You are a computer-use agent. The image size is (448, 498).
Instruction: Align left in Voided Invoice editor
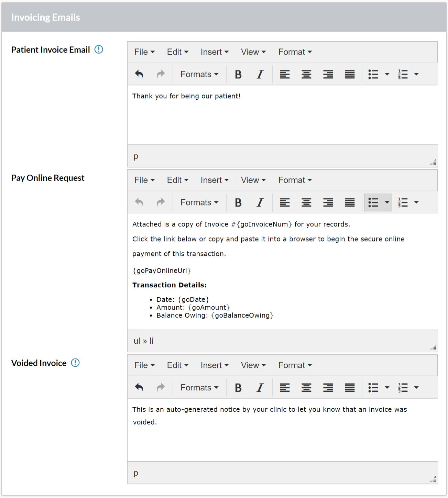click(x=285, y=388)
